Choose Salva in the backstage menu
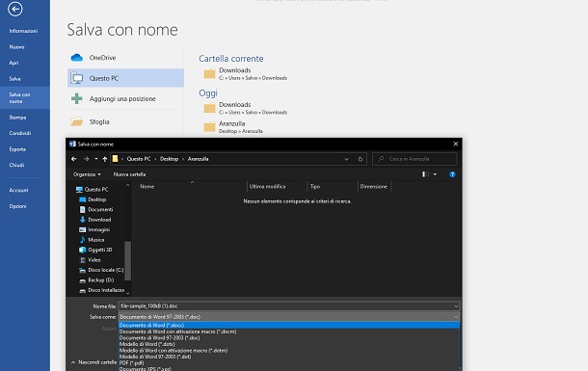The width and height of the screenshot is (588, 371). pyautogui.click(x=15, y=79)
